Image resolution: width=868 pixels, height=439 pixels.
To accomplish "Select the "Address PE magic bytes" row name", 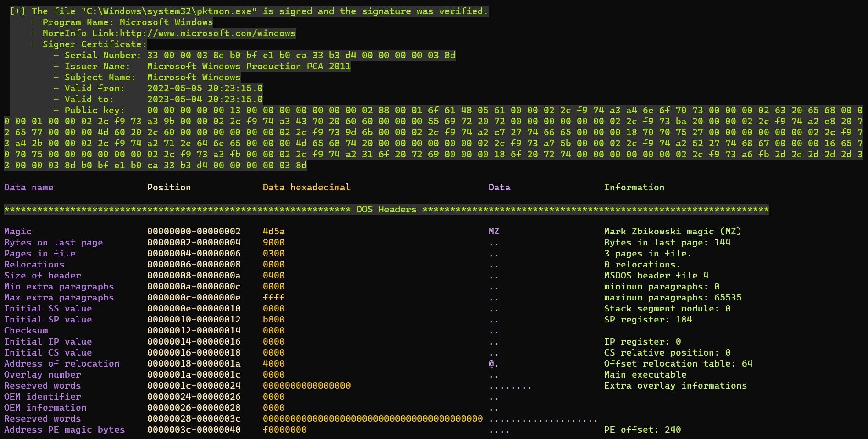I will 65,430.
